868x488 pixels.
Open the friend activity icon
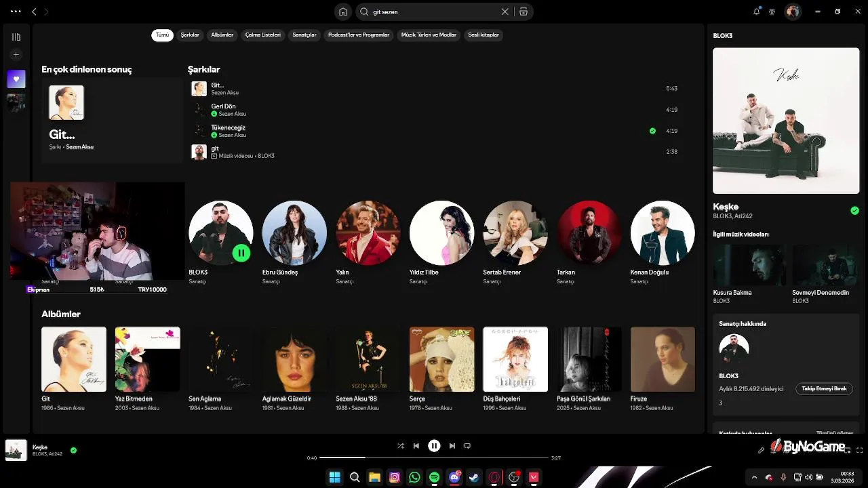[772, 12]
